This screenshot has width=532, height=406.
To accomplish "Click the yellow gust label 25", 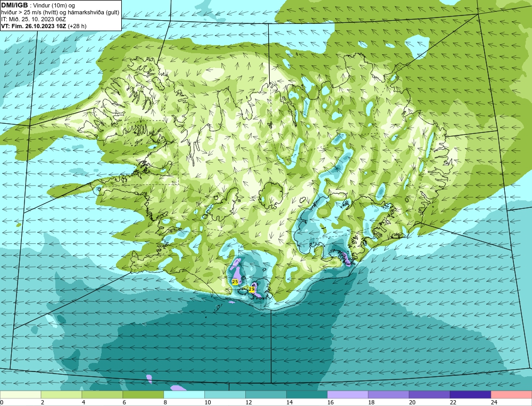I will [235, 281].
